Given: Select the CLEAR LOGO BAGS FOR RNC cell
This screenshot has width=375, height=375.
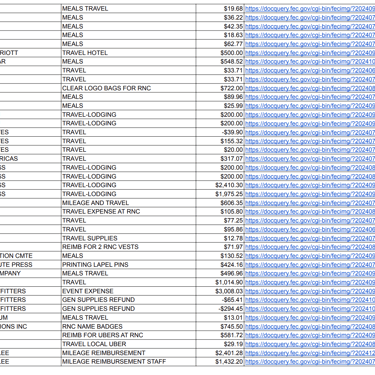Looking at the screenshot, I should pos(129,88).
